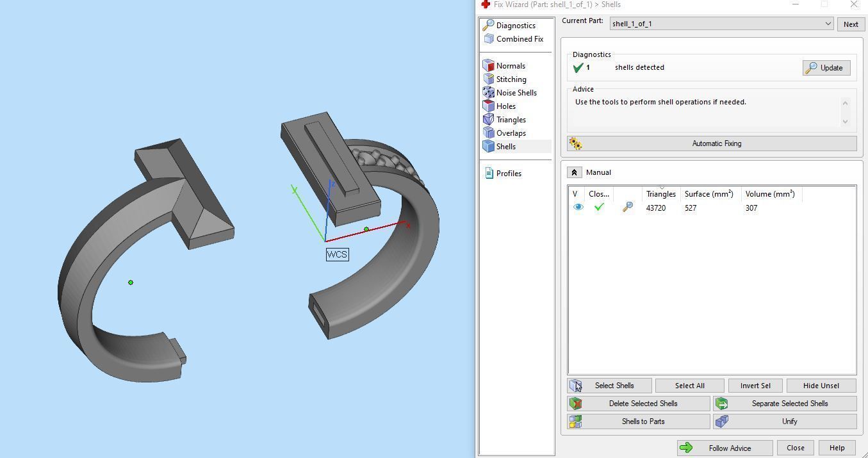Screen dimensions: 868x458
Task: Click the Overlaps cube icon
Action: pos(488,133)
